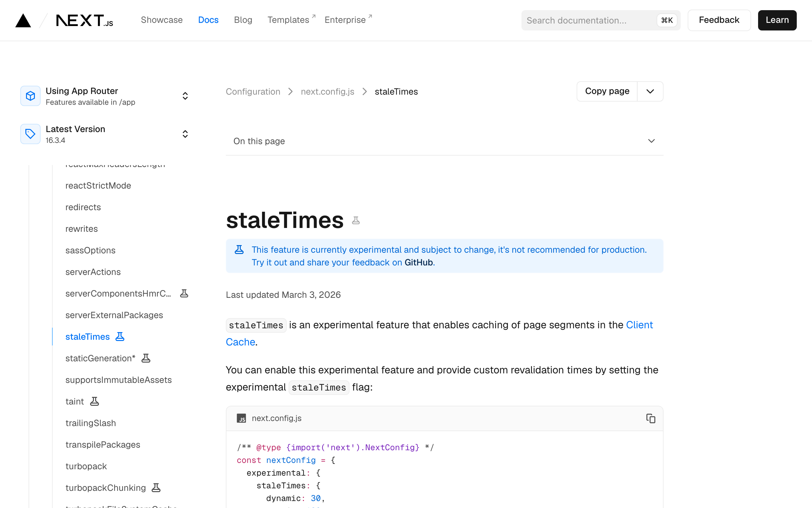
Task: Select sassOptions in the sidebar
Action: (x=90, y=250)
